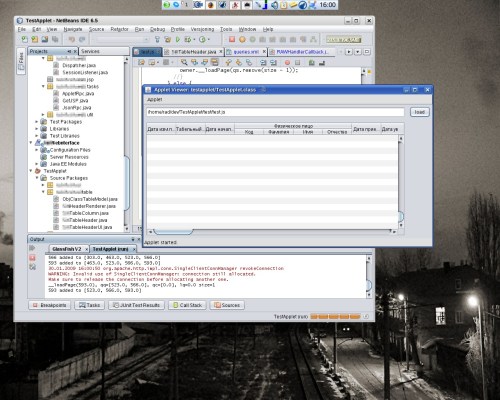Click the Undo toolbar arrow

click(72, 39)
